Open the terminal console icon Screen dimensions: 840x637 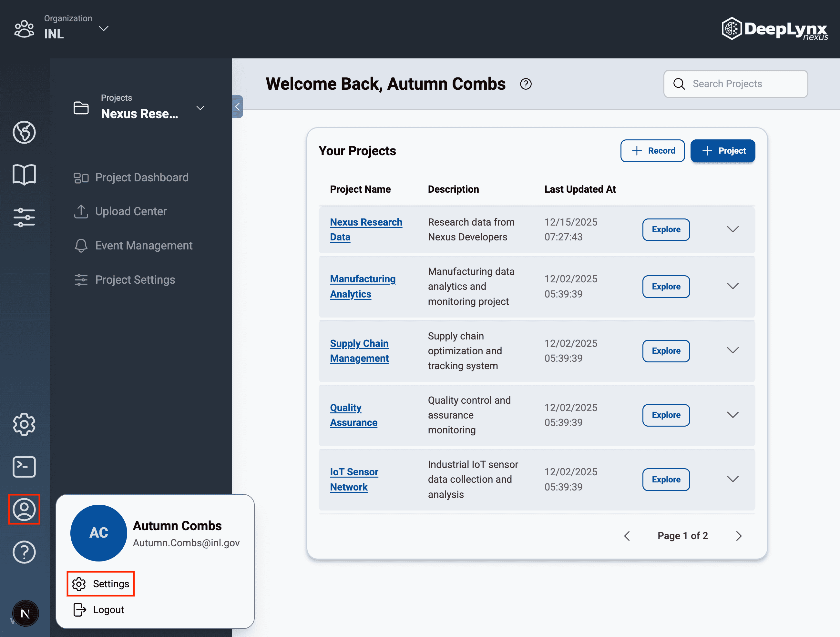(x=24, y=467)
